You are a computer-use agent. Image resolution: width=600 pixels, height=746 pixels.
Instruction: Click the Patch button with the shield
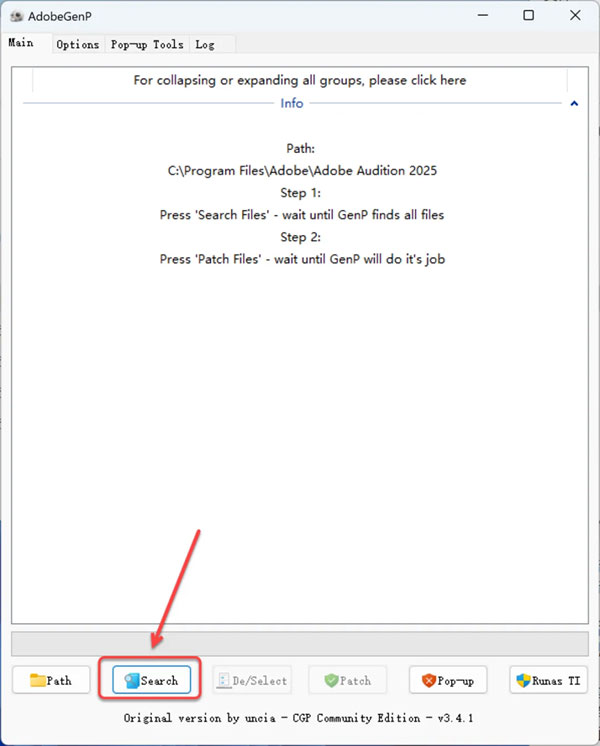pyautogui.click(x=348, y=680)
